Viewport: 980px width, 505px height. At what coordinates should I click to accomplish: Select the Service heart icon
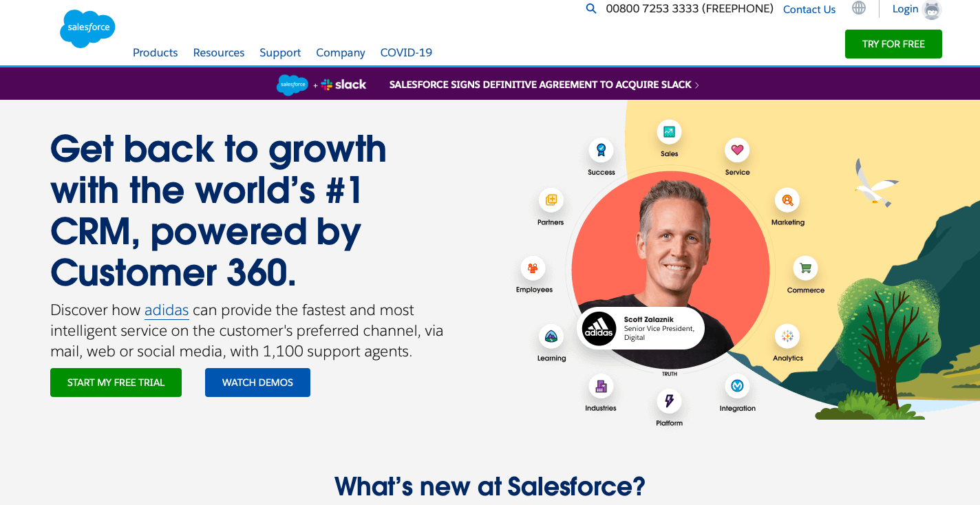[737, 150]
